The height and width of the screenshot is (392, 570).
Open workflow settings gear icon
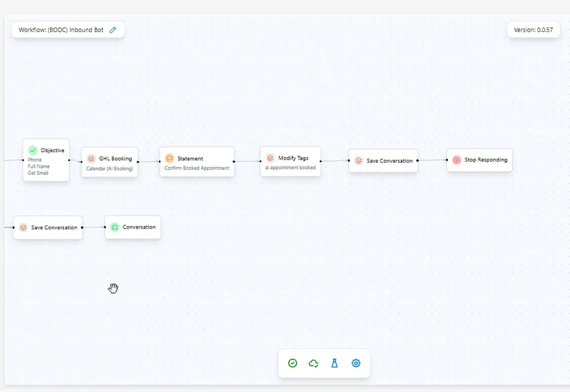pyautogui.click(x=356, y=363)
